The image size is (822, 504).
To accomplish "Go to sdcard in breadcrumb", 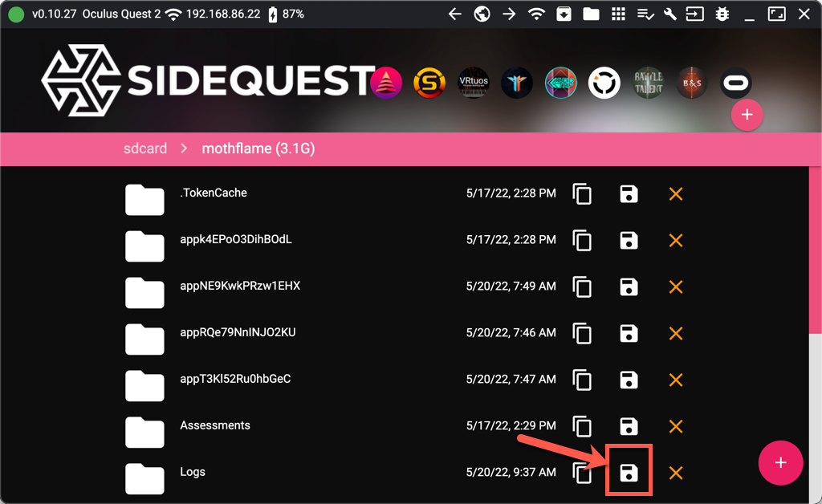I will [x=145, y=148].
